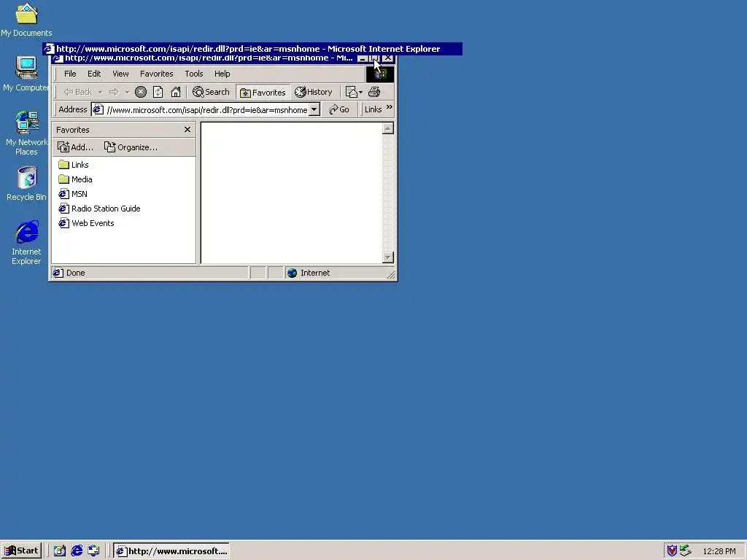747x560 pixels.
Task: Open the Search pane
Action: pyautogui.click(x=211, y=92)
